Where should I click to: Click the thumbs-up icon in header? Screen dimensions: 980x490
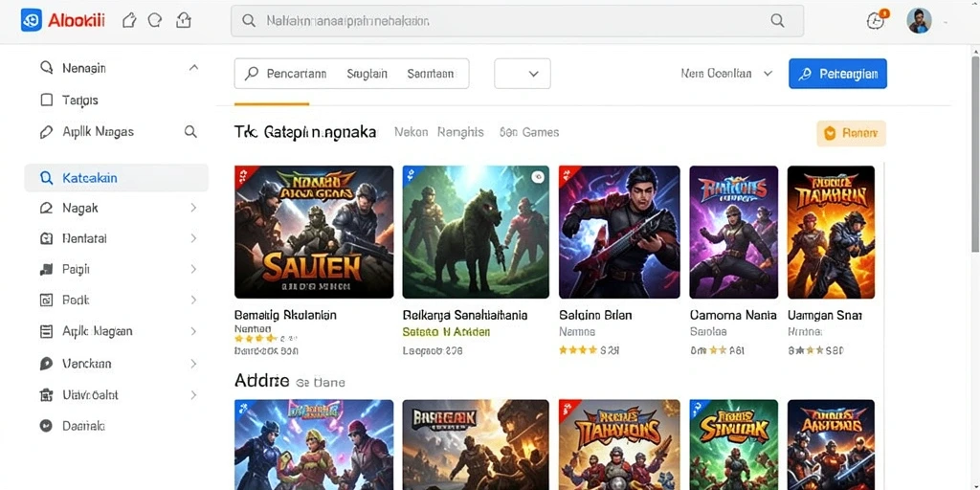click(x=129, y=21)
